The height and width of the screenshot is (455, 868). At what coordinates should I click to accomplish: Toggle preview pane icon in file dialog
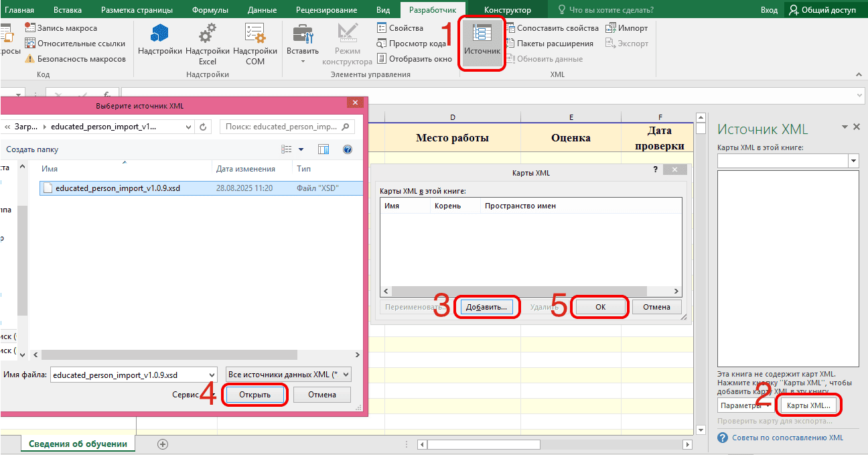[323, 149]
